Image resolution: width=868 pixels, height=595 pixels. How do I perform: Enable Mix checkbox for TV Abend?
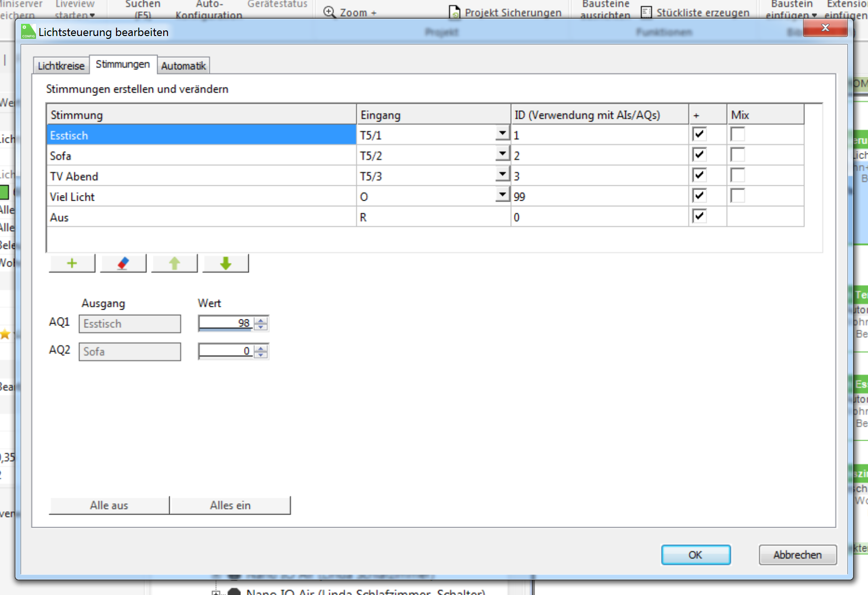point(738,175)
